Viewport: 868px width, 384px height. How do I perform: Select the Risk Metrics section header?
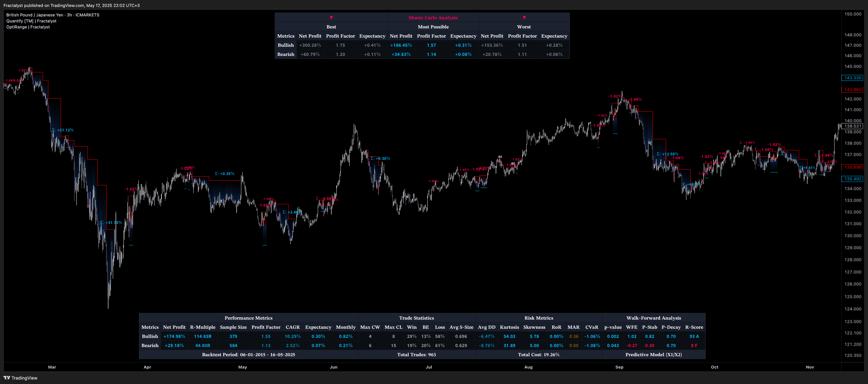tap(539, 318)
